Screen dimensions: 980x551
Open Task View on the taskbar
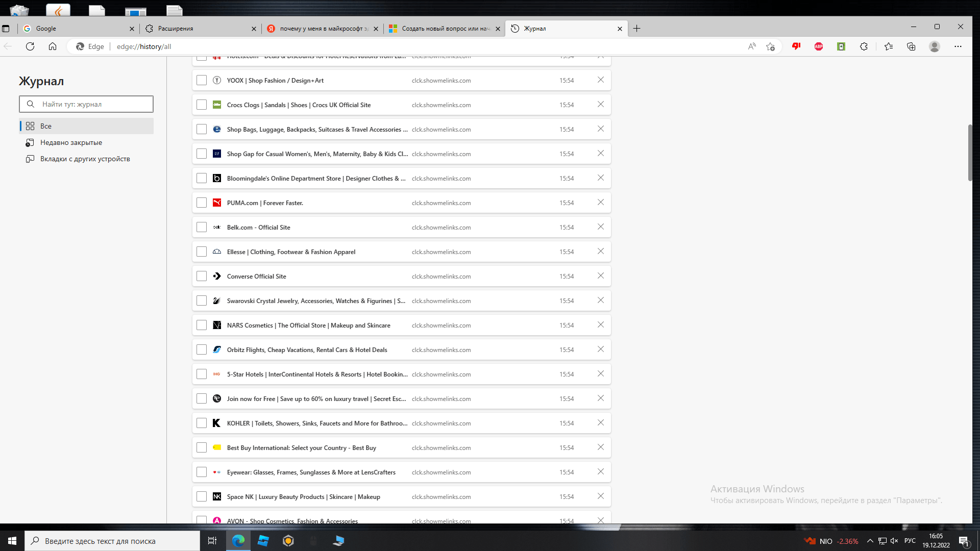212,541
